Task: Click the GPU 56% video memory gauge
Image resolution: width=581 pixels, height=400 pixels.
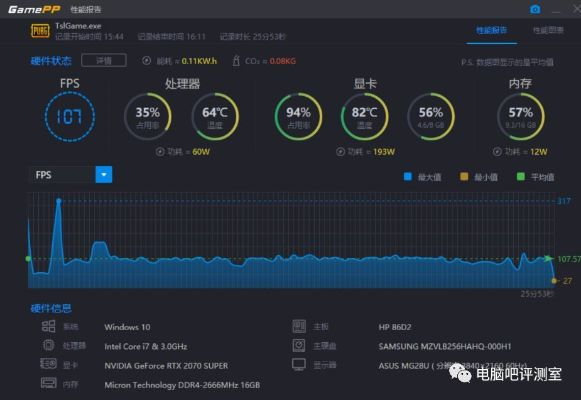Action: coord(431,117)
